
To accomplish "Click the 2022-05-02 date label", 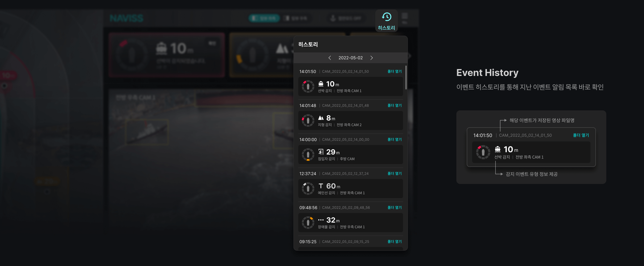I will pos(351,58).
